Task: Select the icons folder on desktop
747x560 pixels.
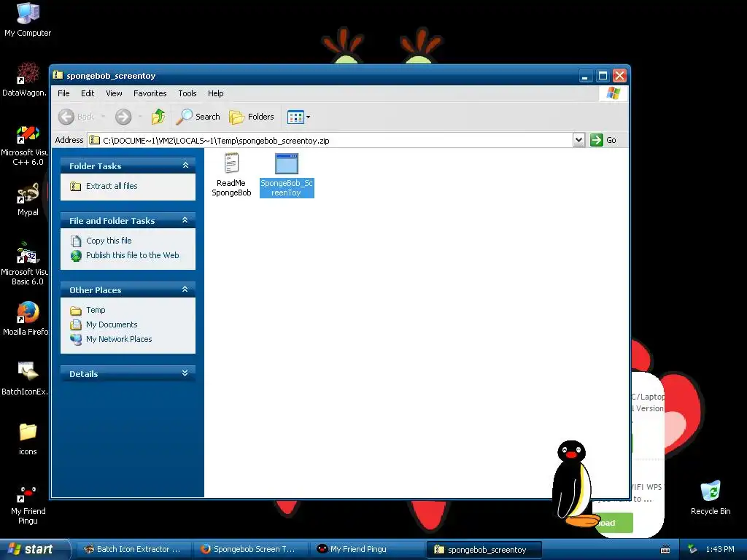Action: pos(28,438)
